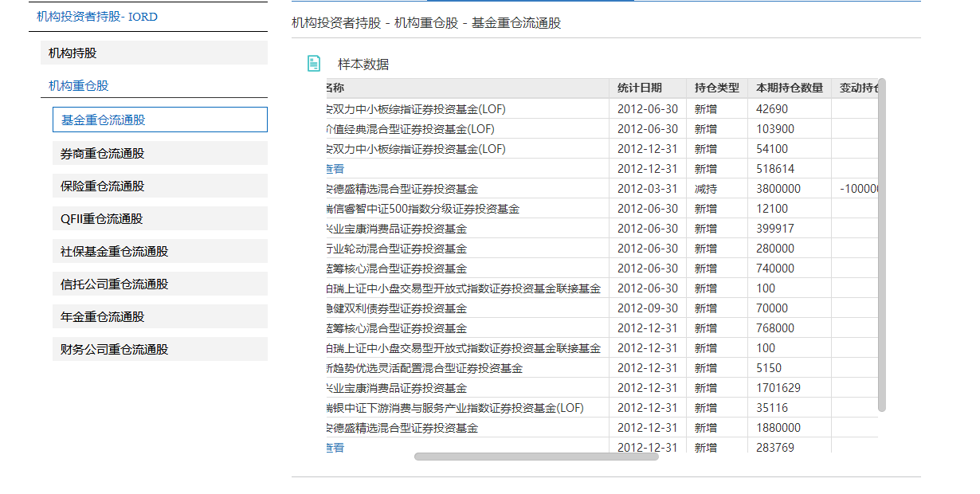Viewport: 980px width, 494px height.
Task: Click 行业轮动混合型证券投资基金 row name
Action: tap(397, 249)
